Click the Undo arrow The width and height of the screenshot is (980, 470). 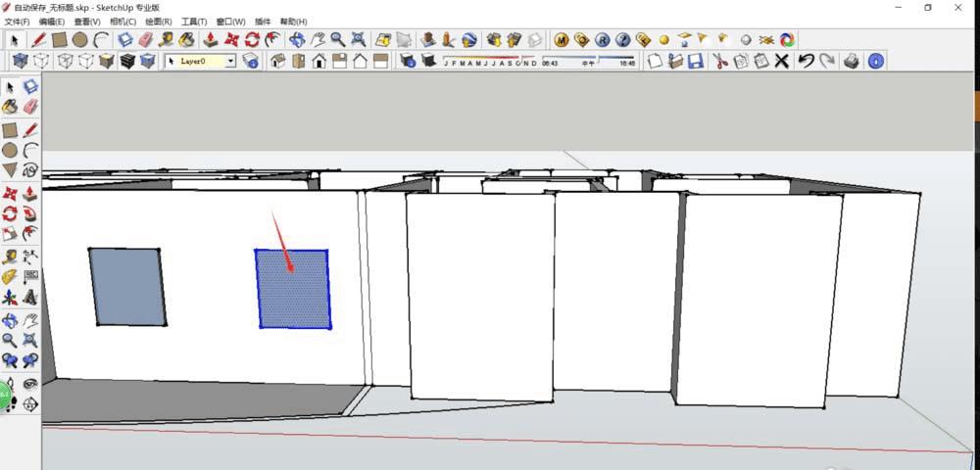pos(807,61)
